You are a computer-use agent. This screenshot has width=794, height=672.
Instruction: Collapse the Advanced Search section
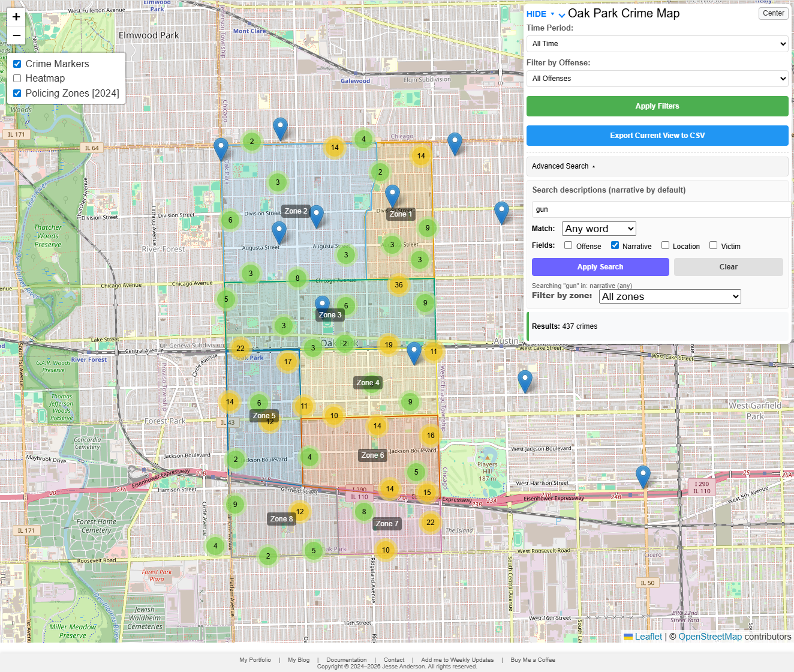563,166
